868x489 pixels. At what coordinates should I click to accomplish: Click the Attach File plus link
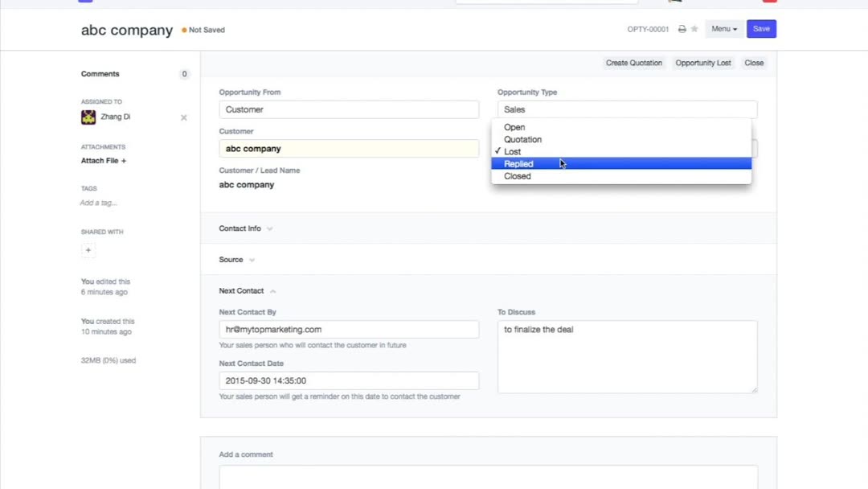pyautogui.click(x=103, y=161)
